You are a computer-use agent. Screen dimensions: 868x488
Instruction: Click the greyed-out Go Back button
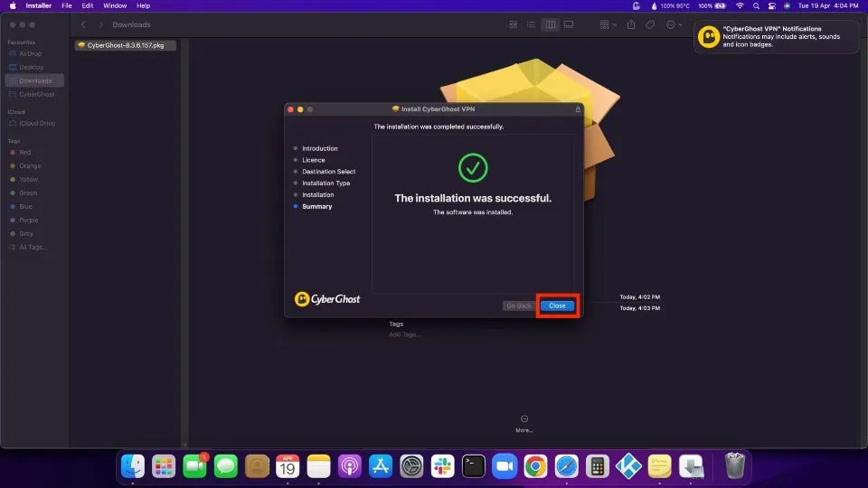(519, 305)
